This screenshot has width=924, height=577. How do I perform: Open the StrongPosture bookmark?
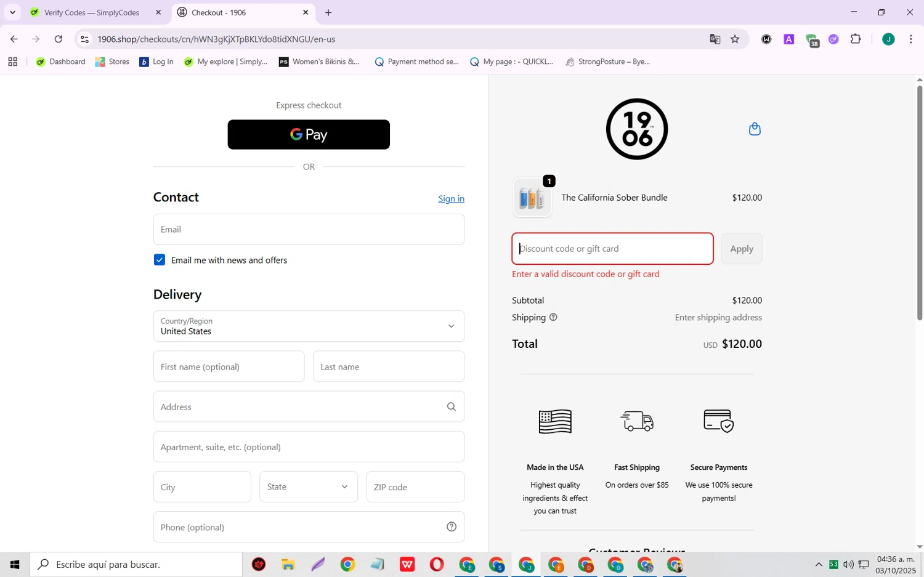tap(607, 62)
